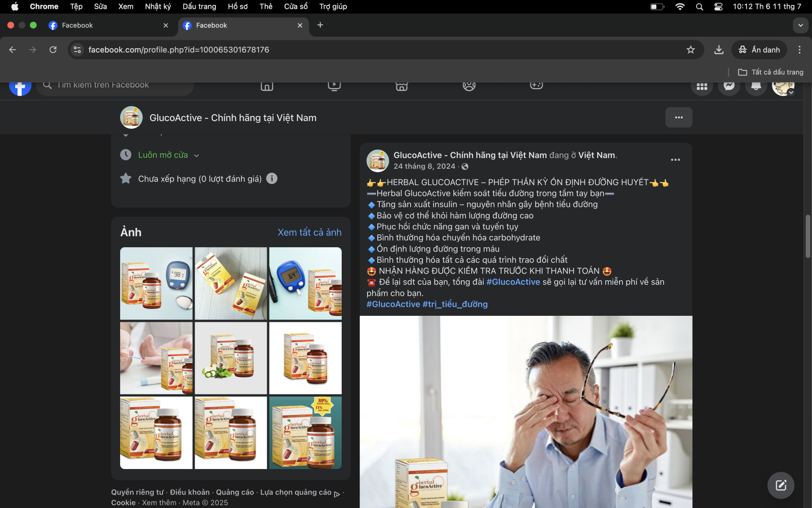812x508 pixels.
Task: Open the post options three-dot menu
Action: 675,160
